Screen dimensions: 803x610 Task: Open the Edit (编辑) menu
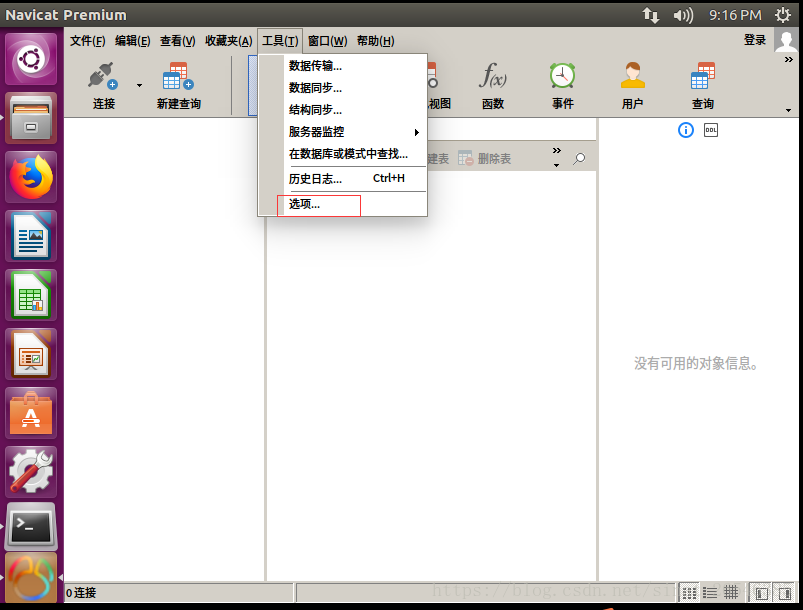(132, 41)
